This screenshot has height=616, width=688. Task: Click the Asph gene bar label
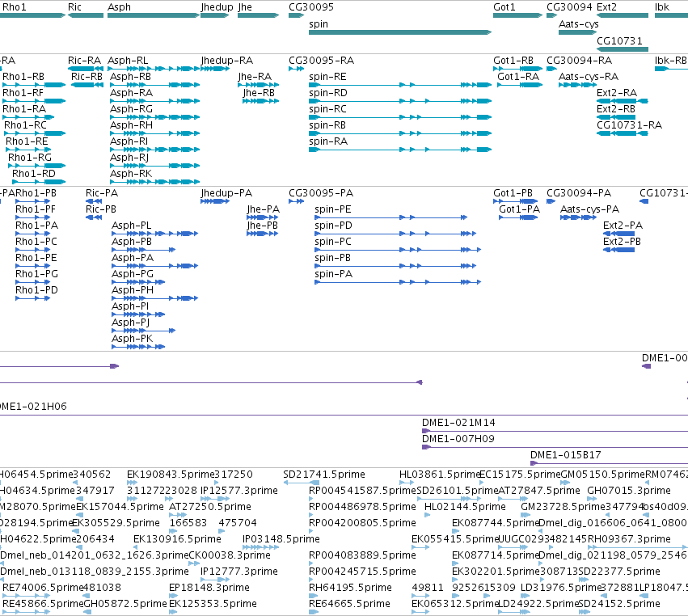click(x=120, y=7)
